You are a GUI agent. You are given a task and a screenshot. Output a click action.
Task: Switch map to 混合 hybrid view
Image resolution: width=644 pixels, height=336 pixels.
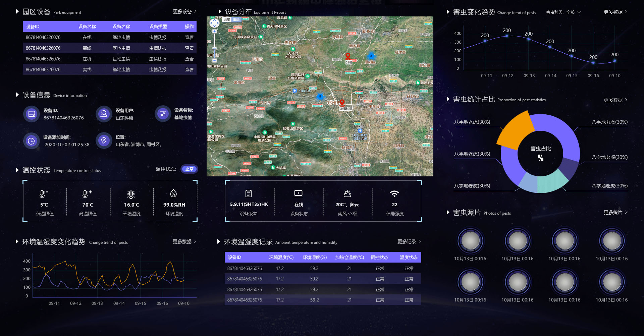click(x=236, y=20)
